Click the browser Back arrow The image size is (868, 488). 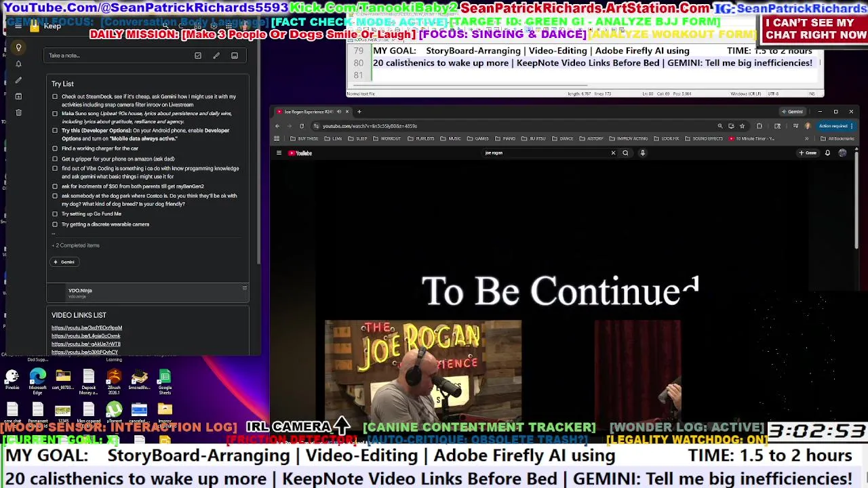tap(277, 126)
